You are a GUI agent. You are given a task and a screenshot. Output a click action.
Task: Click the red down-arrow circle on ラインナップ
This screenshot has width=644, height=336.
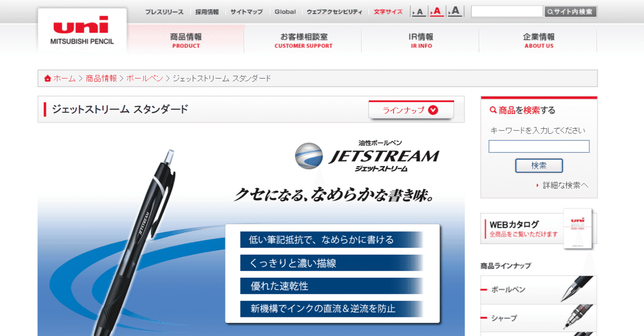(x=433, y=110)
